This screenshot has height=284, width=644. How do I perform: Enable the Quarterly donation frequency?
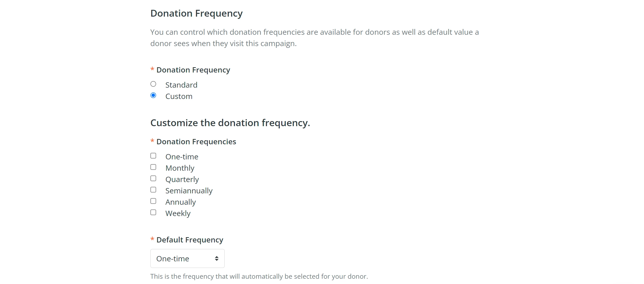point(153,178)
